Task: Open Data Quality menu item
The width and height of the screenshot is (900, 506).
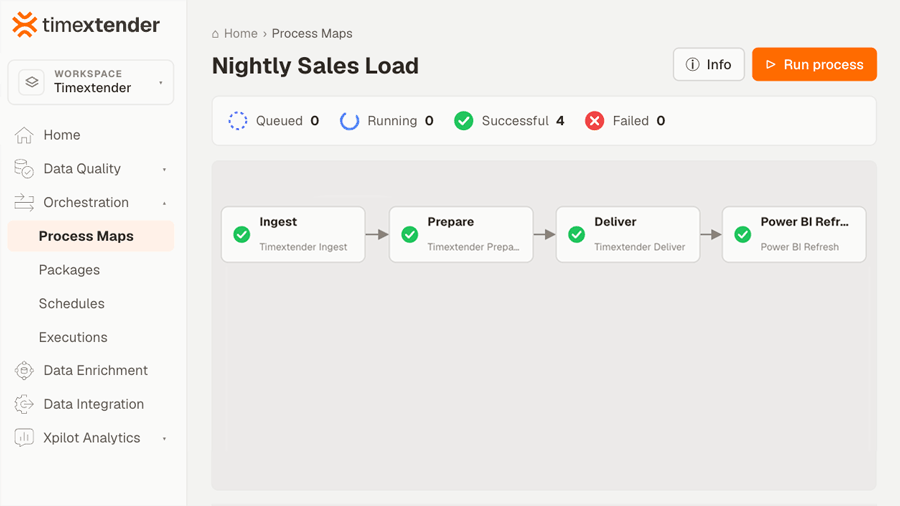Action: (82, 169)
